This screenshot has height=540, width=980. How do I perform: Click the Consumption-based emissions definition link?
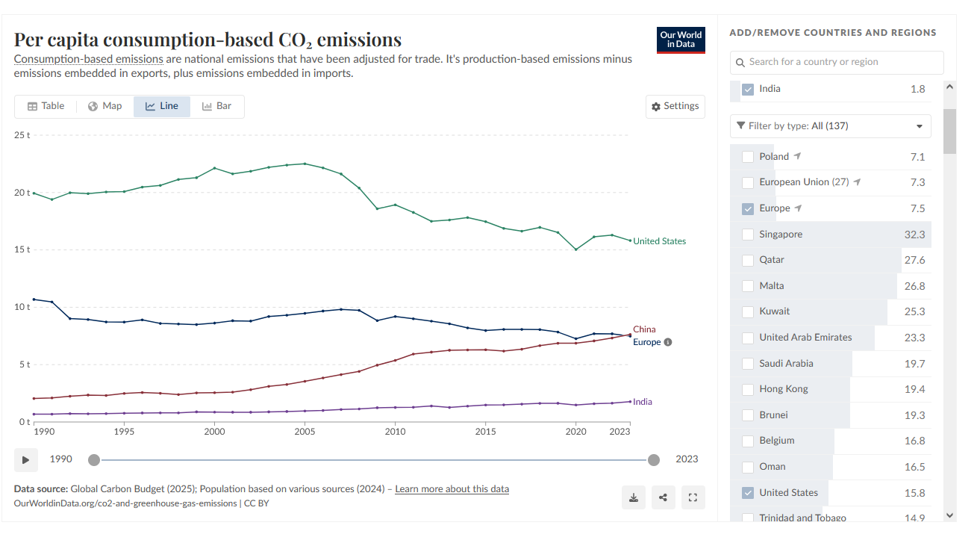(x=89, y=59)
